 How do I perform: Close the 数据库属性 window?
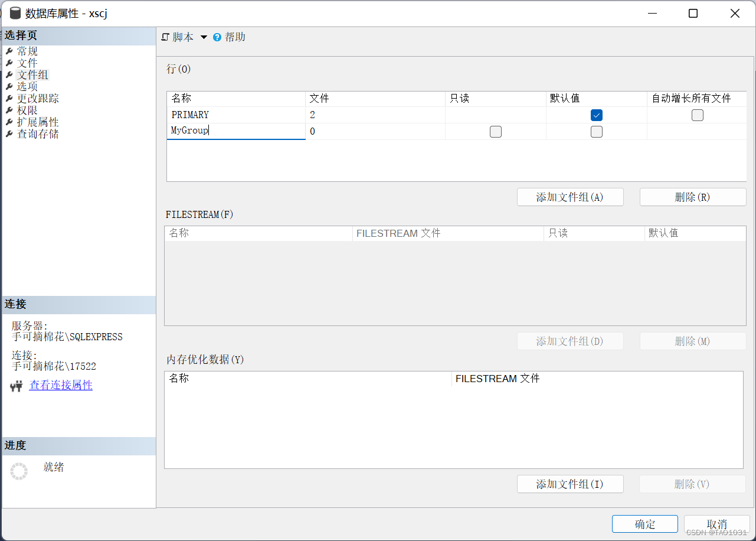[x=735, y=13]
